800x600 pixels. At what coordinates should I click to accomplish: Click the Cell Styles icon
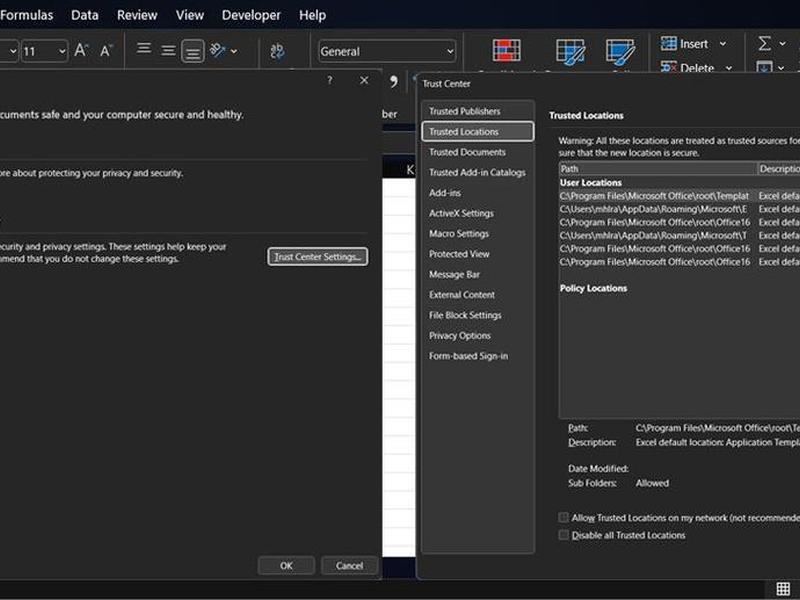[x=620, y=52]
